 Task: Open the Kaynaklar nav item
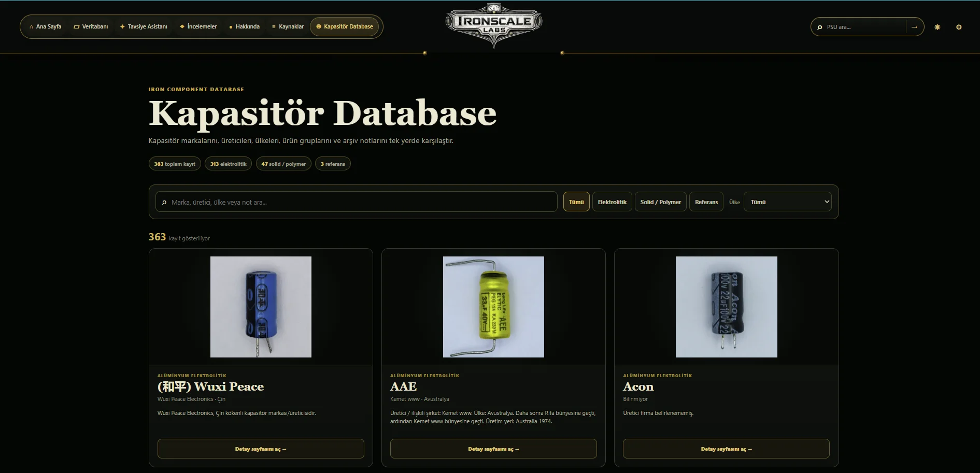pos(288,26)
